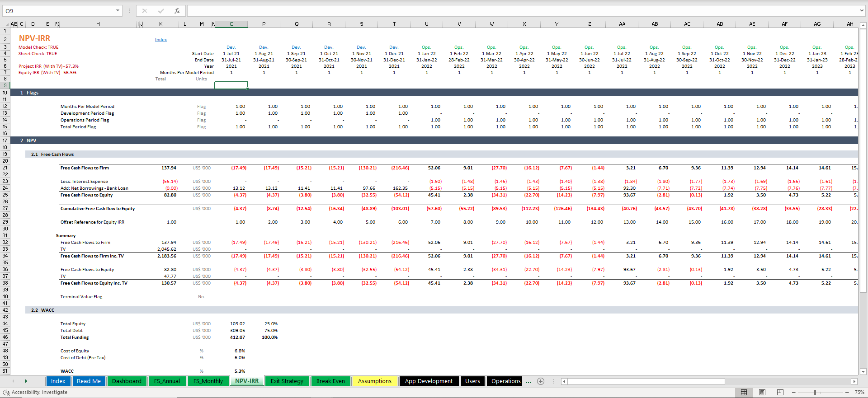Switch to the Assumptions sheet tab
868x398 pixels.
click(x=375, y=381)
